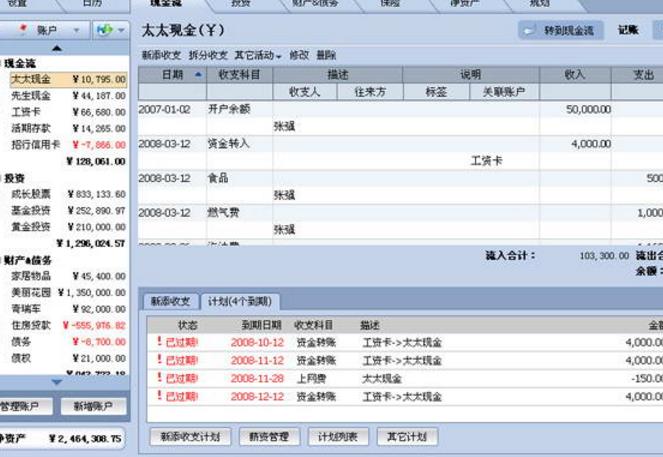The width and height of the screenshot is (663, 457).
Task: Click the 现金流 group heading in sidebar
Action: tap(20, 63)
